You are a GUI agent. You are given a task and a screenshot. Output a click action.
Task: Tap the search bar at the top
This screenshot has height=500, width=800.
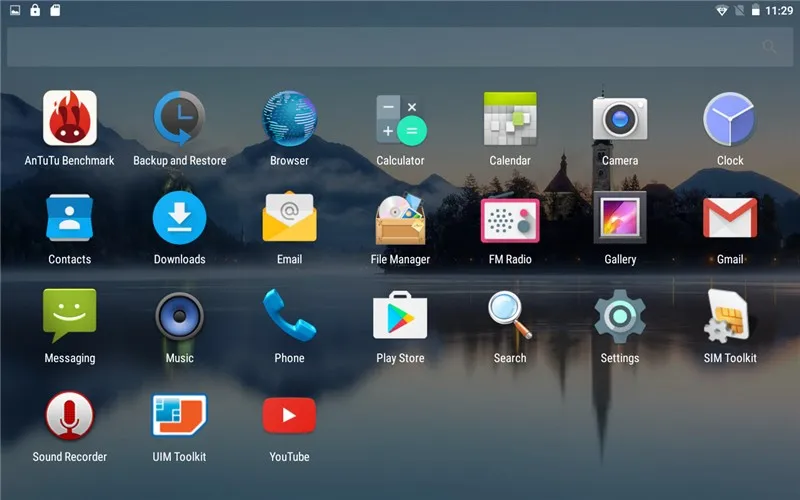coord(400,47)
